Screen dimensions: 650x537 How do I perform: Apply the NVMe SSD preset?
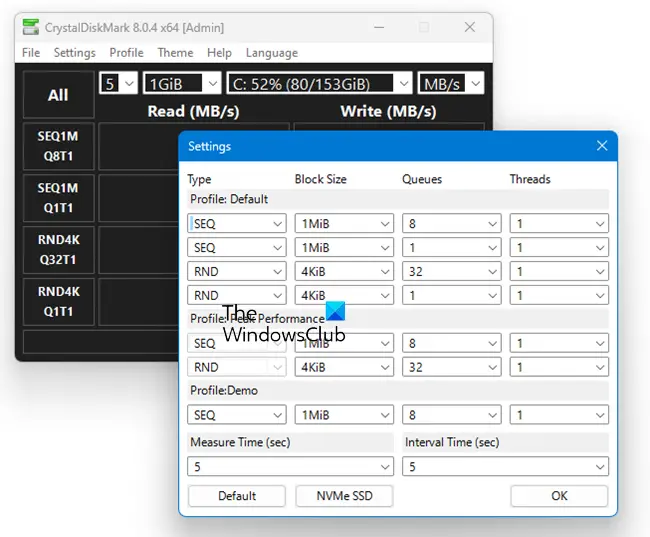[x=344, y=496]
